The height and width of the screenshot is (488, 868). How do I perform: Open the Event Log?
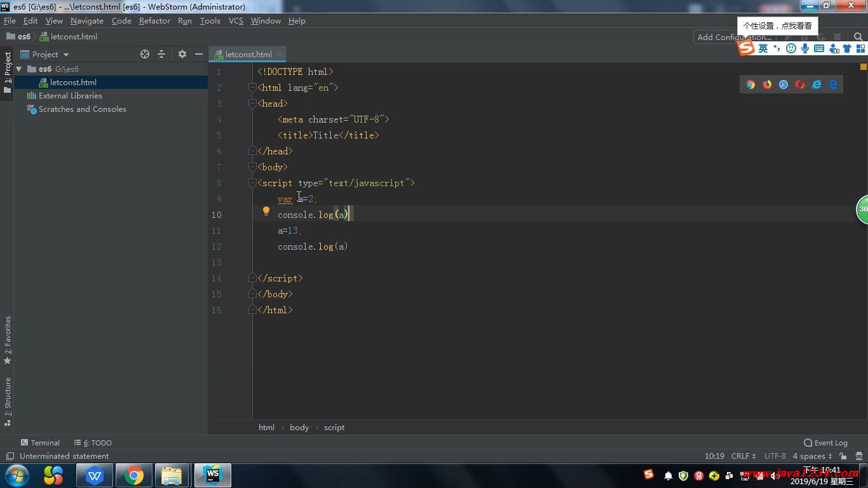[825, 443]
